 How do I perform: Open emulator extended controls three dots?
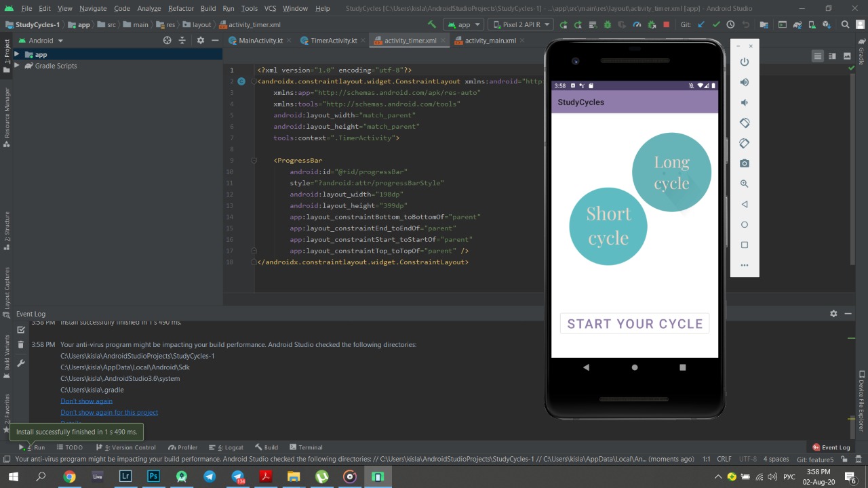pos(745,265)
